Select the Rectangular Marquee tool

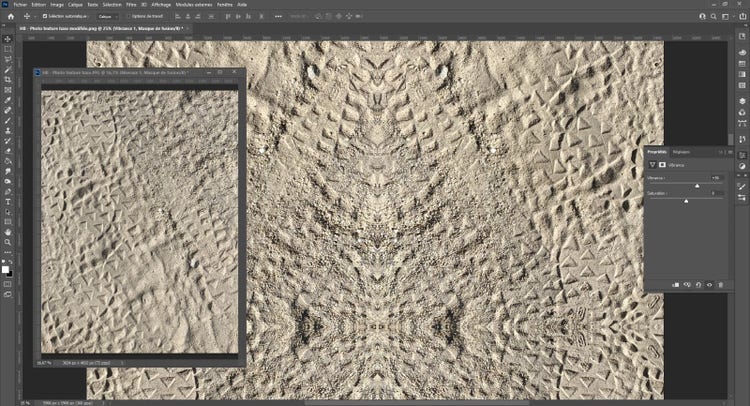pos(8,49)
